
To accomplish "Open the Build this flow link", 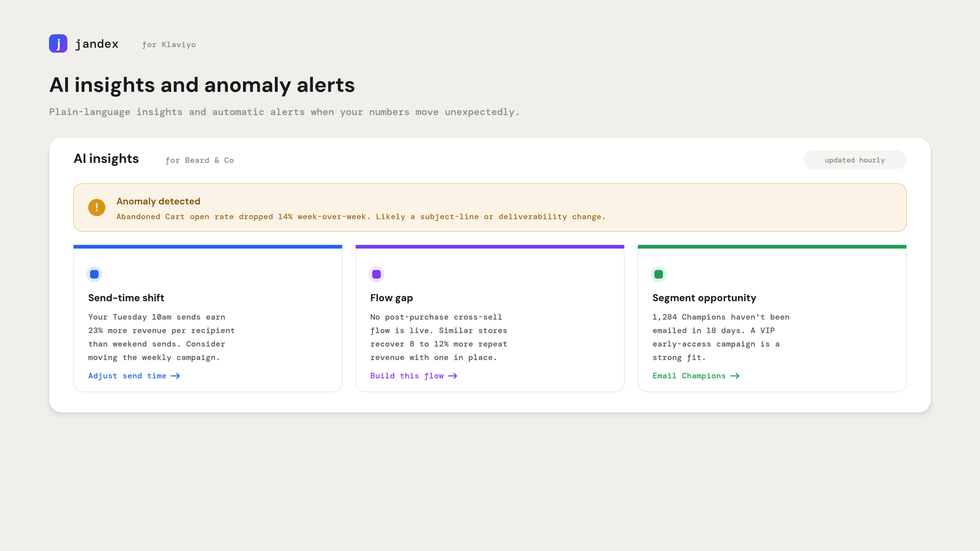I will [x=413, y=376].
